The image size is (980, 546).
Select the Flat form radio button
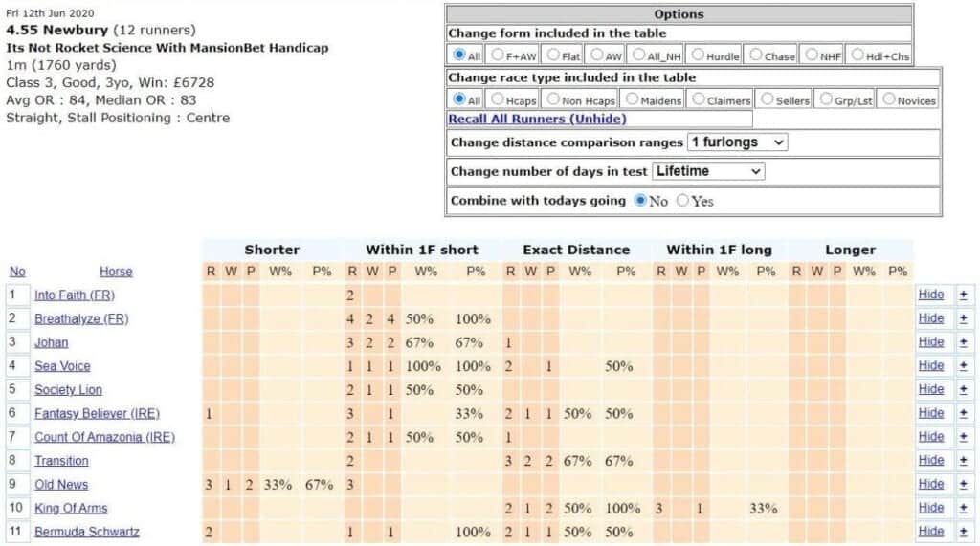[x=553, y=55]
